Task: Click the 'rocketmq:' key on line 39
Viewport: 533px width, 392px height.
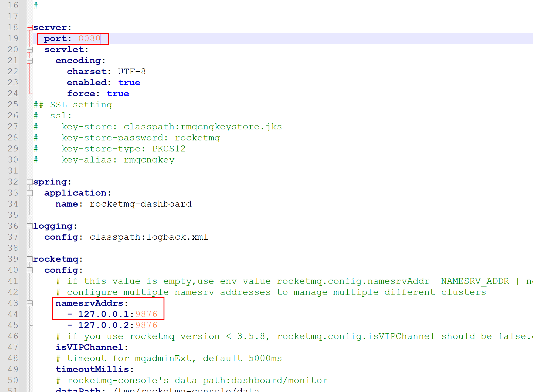Action: [58, 259]
